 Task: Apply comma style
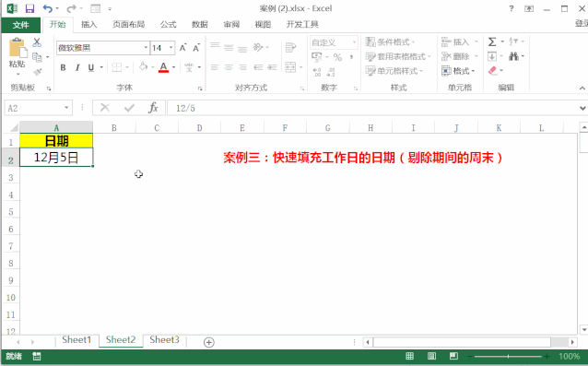coord(351,57)
